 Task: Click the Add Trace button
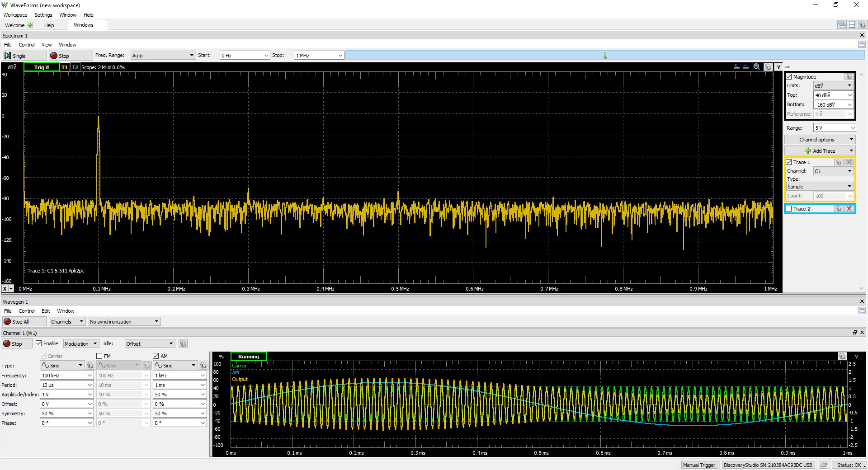(820, 151)
